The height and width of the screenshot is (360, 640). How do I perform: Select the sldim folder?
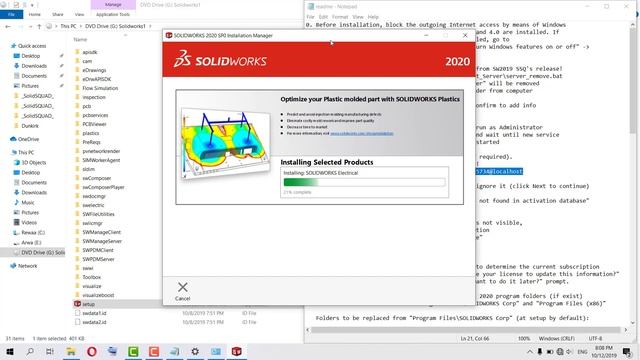[88, 169]
